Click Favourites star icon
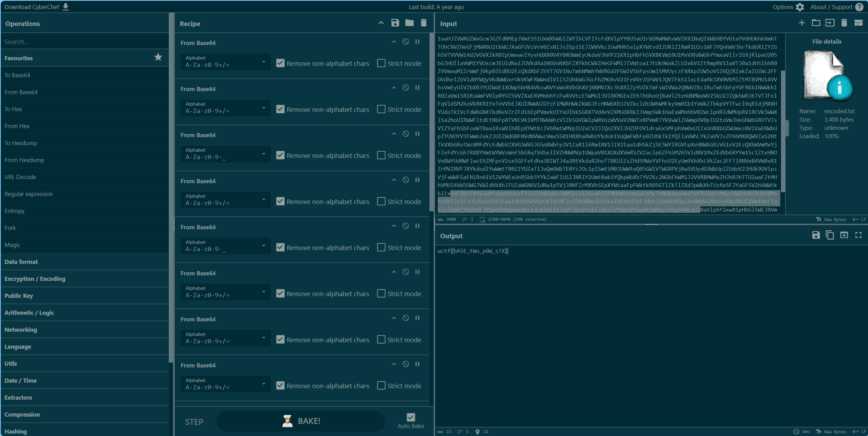868x436 pixels. point(158,57)
